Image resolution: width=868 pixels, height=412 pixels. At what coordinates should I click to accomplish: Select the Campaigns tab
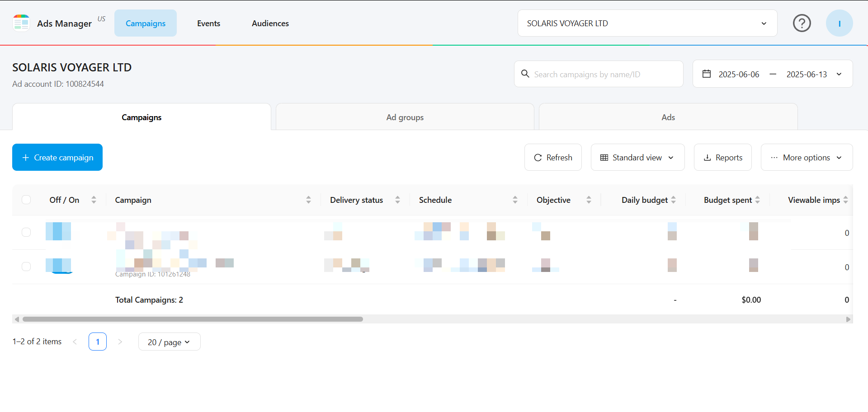(142, 117)
